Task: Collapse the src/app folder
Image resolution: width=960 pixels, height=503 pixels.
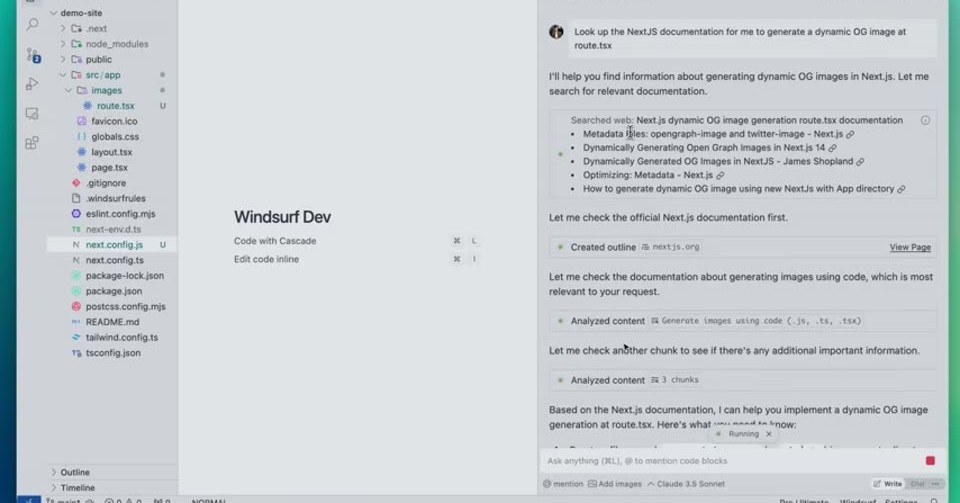Action: point(62,75)
